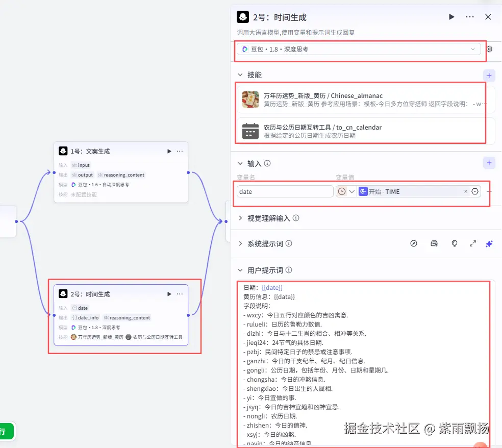
Task: Run the 2号 node from the panel header
Action: [x=451, y=17]
